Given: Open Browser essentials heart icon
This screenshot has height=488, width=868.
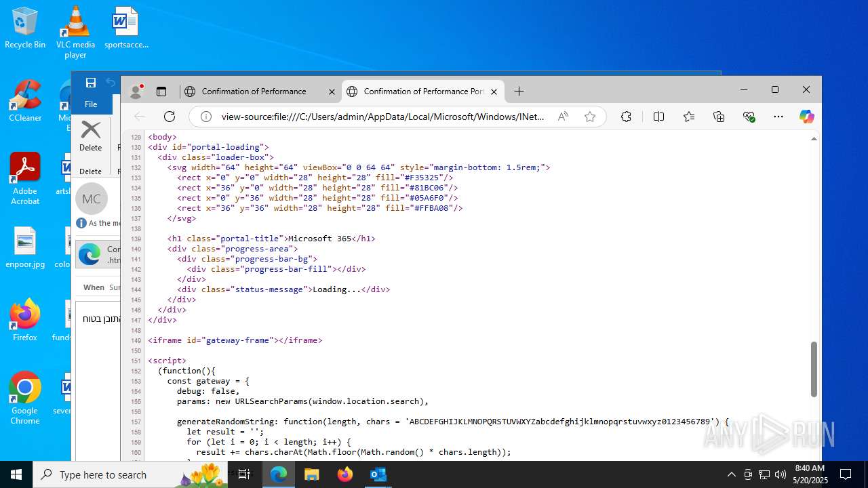Looking at the screenshot, I should point(749,117).
